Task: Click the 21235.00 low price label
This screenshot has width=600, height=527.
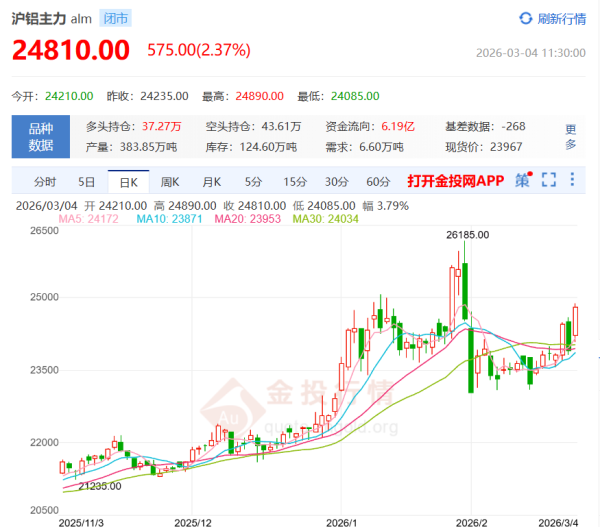Action: (x=100, y=486)
